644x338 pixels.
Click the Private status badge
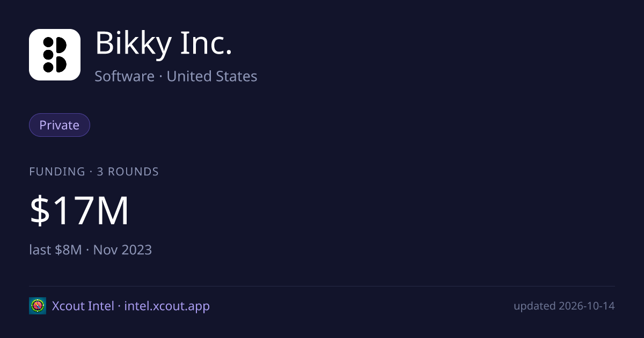coord(60,125)
